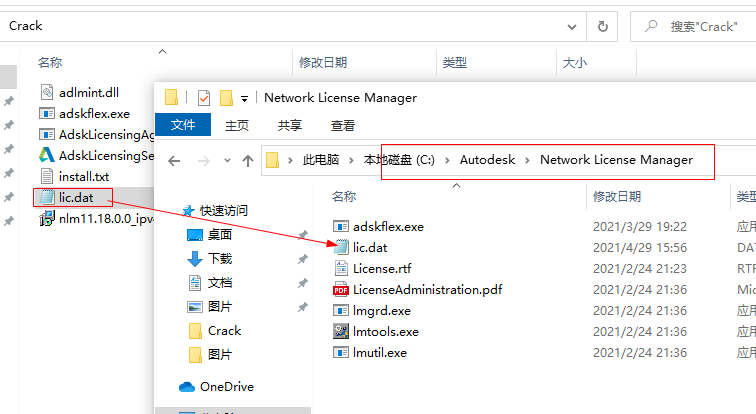The height and width of the screenshot is (414, 756).
Task: Go up one folder level arrow
Action: click(248, 160)
